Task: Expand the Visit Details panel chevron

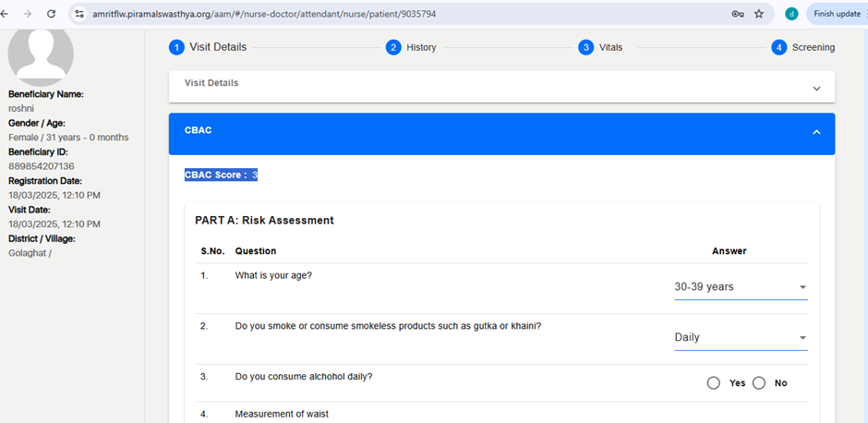Action: tap(816, 89)
